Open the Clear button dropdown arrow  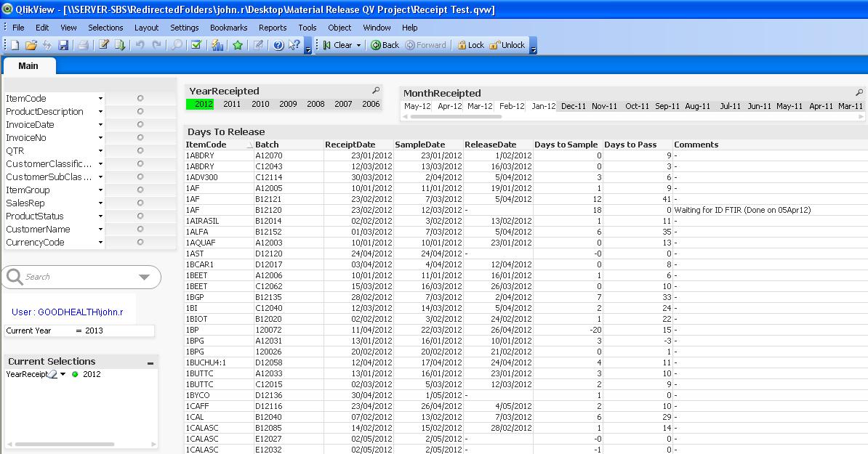point(358,45)
